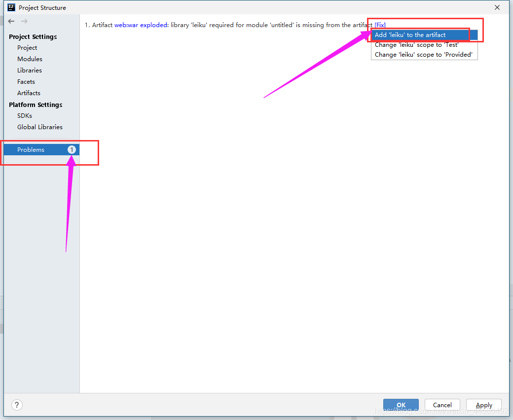The image size is (513, 420).
Task: Click the Project Settings heading
Action: click(x=33, y=37)
